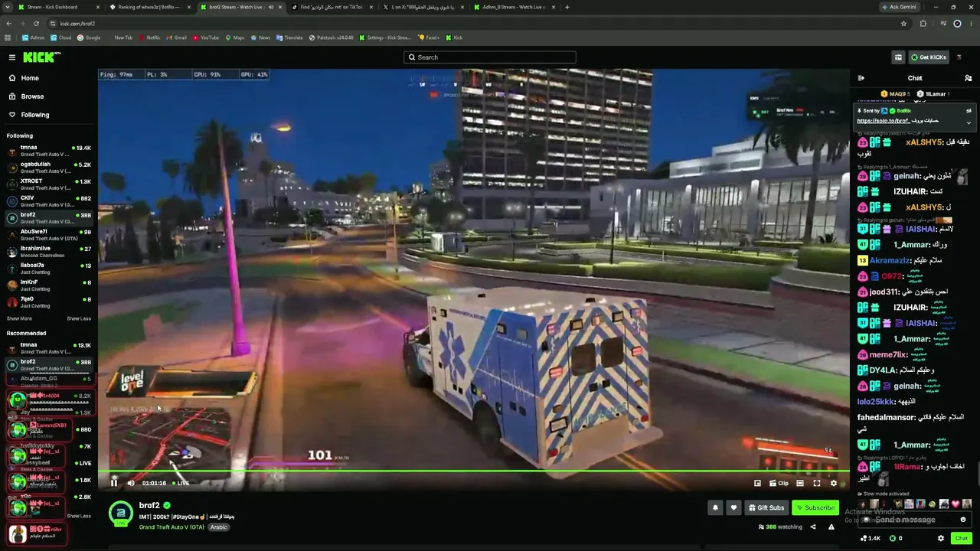Image resolution: width=980 pixels, height=551 pixels.
Task: Create a Clip of the stream
Action: click(779, 483)
